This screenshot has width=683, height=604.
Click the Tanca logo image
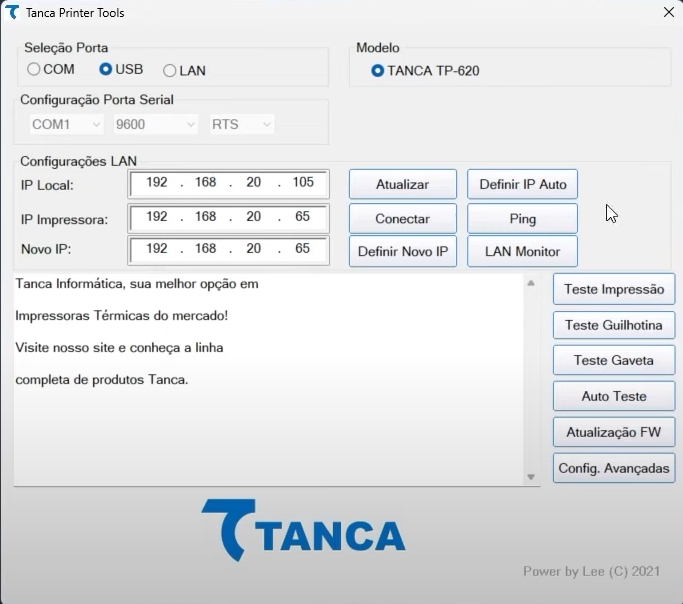point(303,530)
